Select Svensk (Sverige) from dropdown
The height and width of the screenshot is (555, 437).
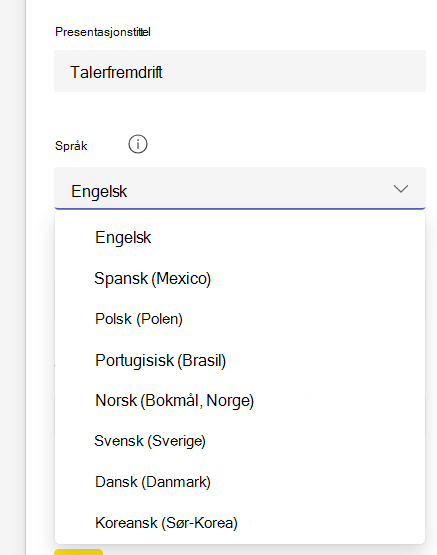pos(240,441)
